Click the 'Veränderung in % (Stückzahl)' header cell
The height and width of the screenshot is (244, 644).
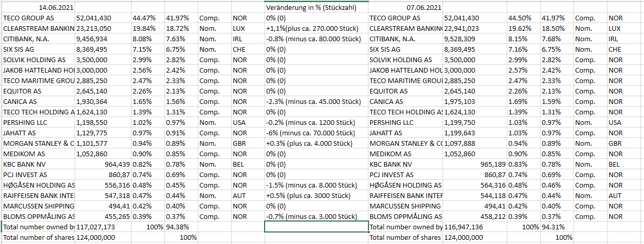point(317,7)
